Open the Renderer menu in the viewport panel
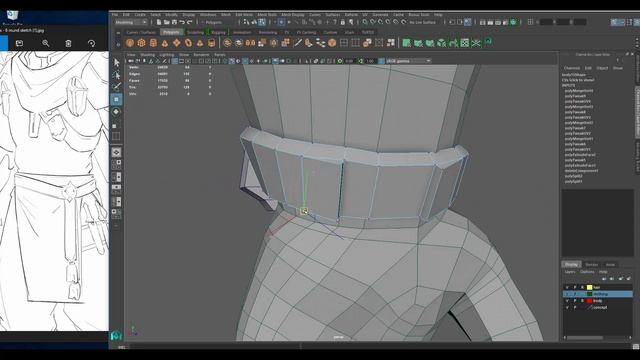The height and width of the screenshot is (360, 640). coord(201,54)
